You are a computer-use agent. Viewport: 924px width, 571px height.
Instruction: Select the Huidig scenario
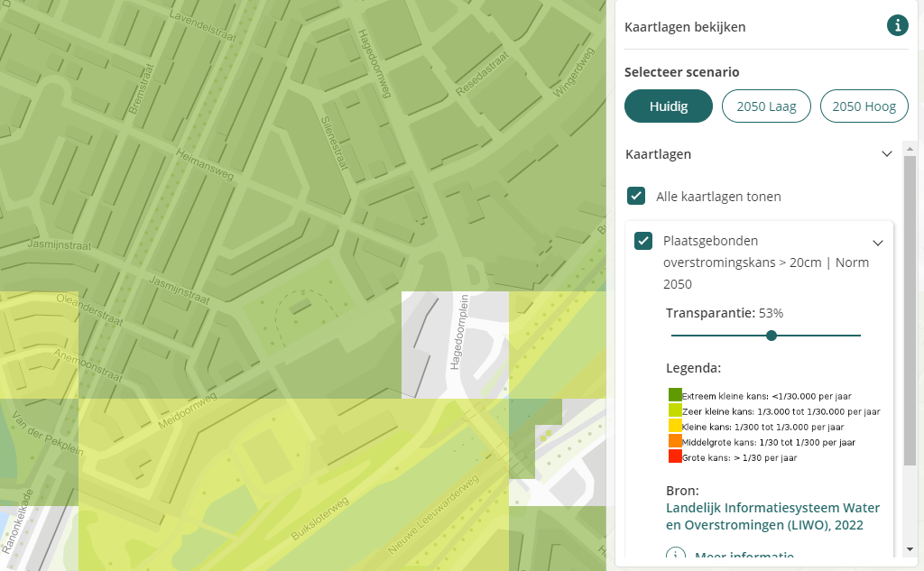tap(669, 106)
